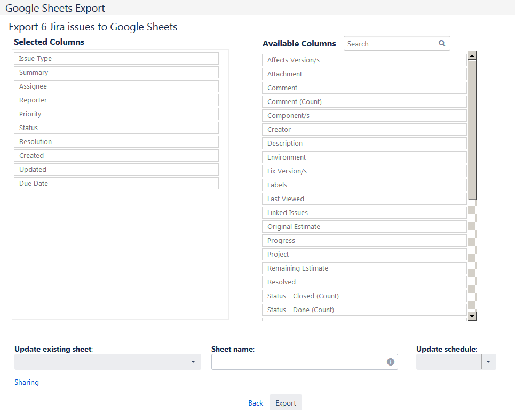Choose the Priority selected column
This screenshot has width=515, height=420.
point(116,114)
